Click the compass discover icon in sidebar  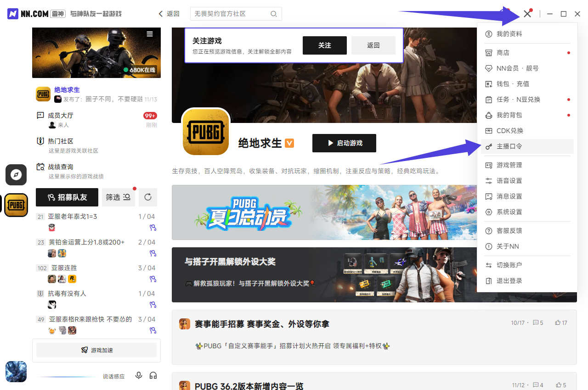[16, 175]
